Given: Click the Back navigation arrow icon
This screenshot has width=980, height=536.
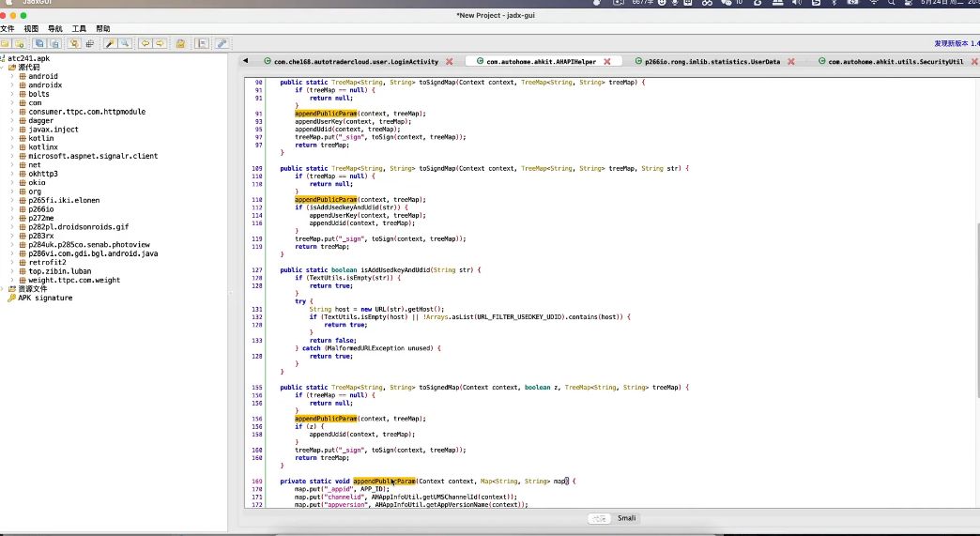Looking at the screenshot, I should tap(145, 43).
